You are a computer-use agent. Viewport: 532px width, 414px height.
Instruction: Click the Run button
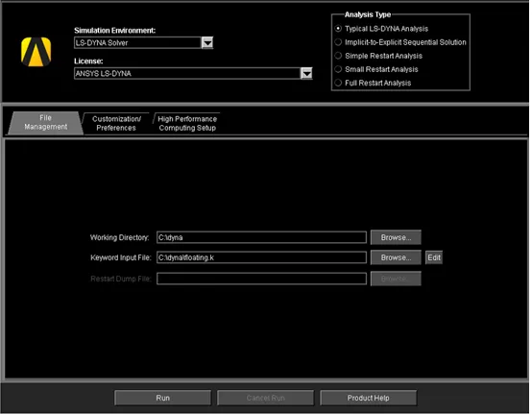point(163,398)
